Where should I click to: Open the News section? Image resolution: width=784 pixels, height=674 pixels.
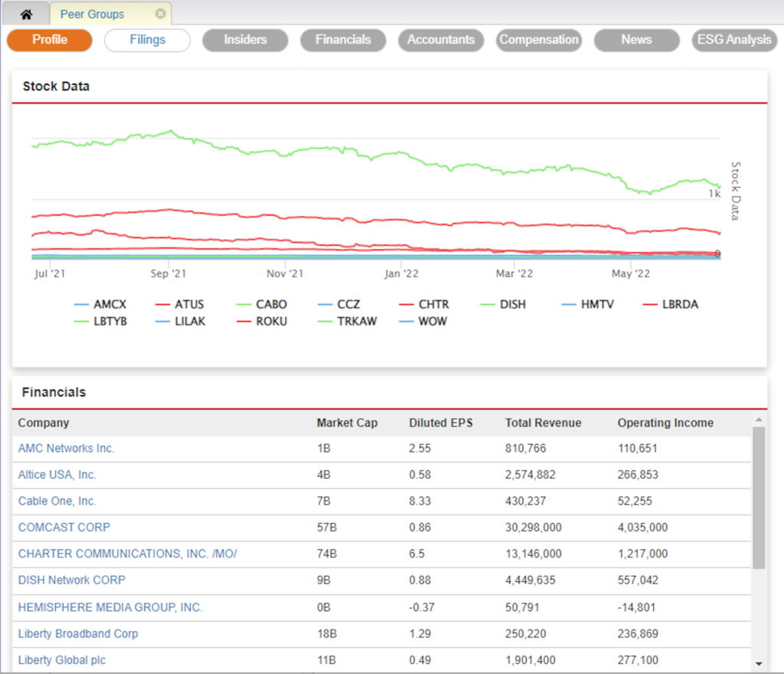(636, 40)
